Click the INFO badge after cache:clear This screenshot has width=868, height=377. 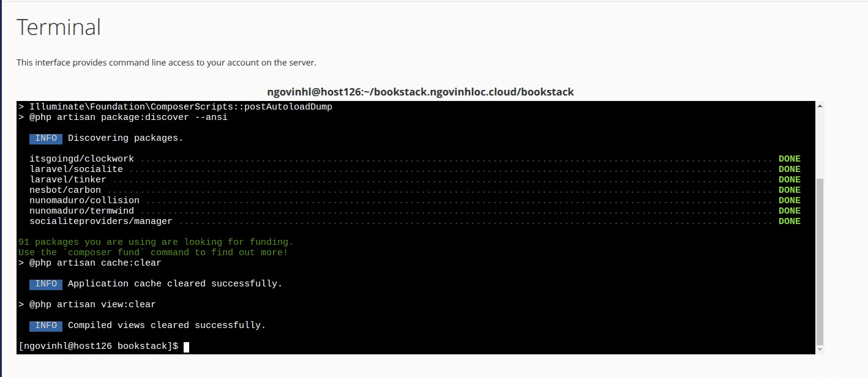pos(45,283)
